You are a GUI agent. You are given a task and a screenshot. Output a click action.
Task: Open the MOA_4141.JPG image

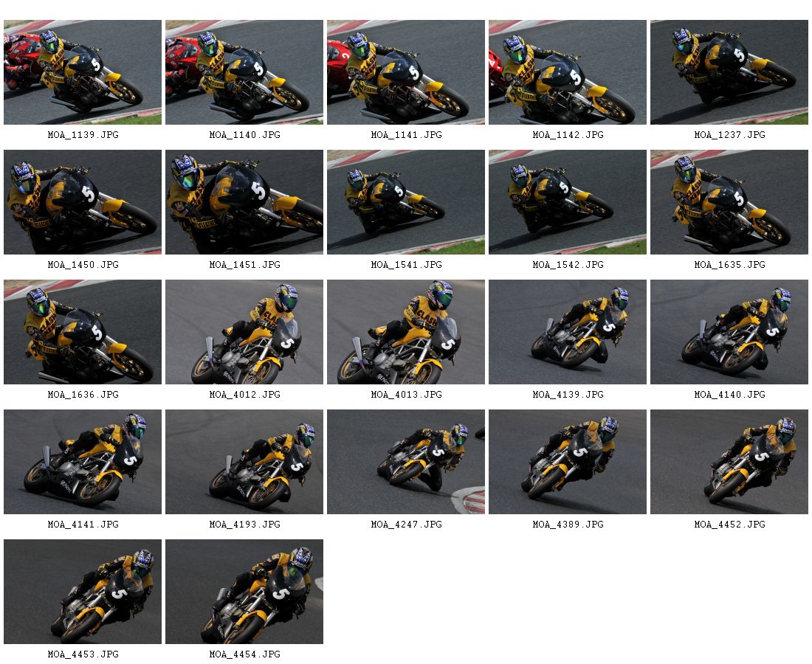[x=83, y=462]
